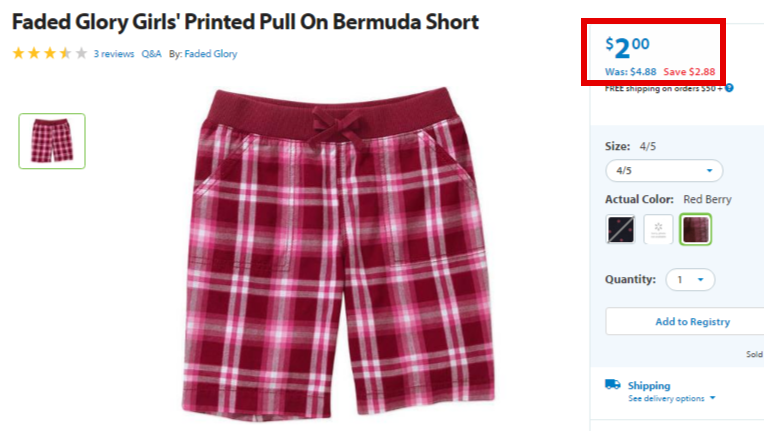Select the Red Berry plaid swatch
This screenshot has width=764, height=431.
coord(695,229)
